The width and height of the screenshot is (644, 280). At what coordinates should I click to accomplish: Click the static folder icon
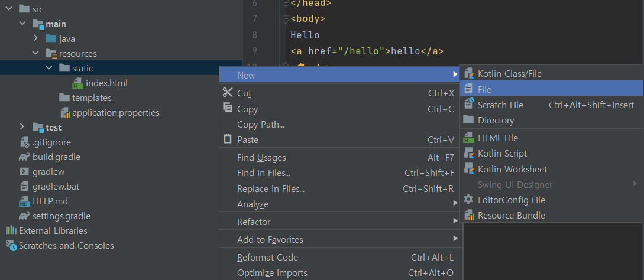64,68
